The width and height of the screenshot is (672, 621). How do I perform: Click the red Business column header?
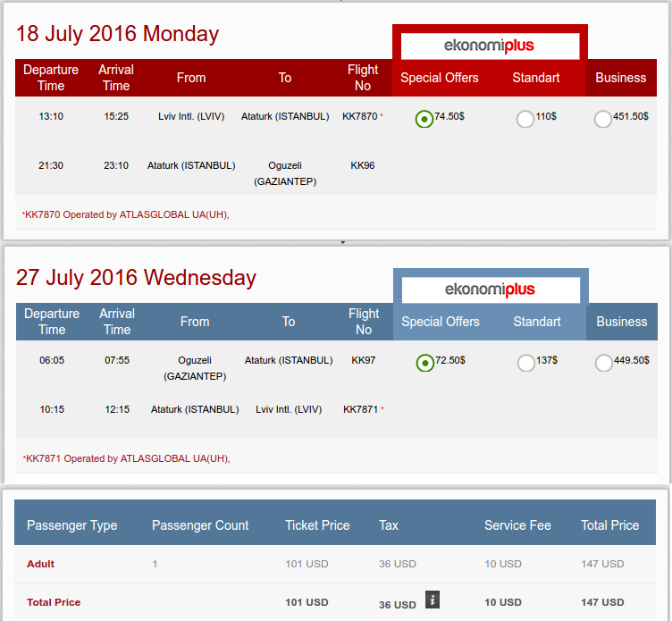(x=620, y=78)
